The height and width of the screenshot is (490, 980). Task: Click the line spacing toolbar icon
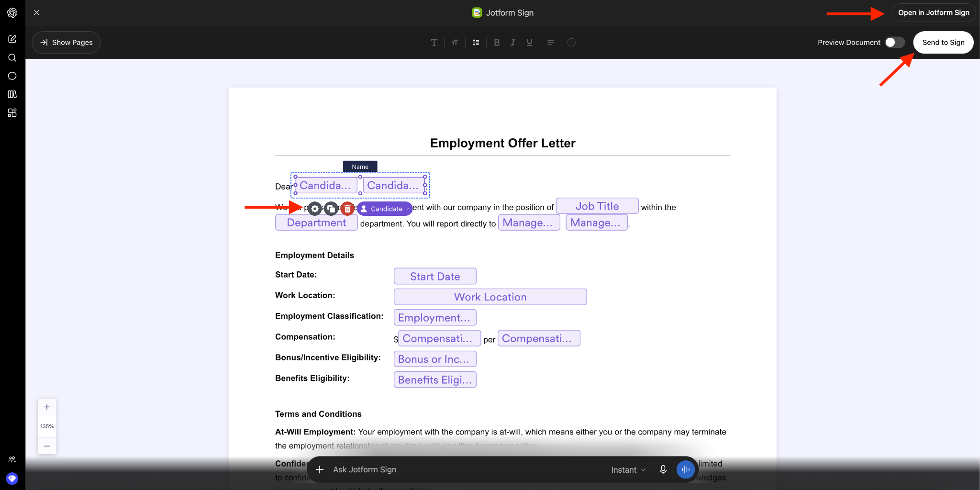476,43
